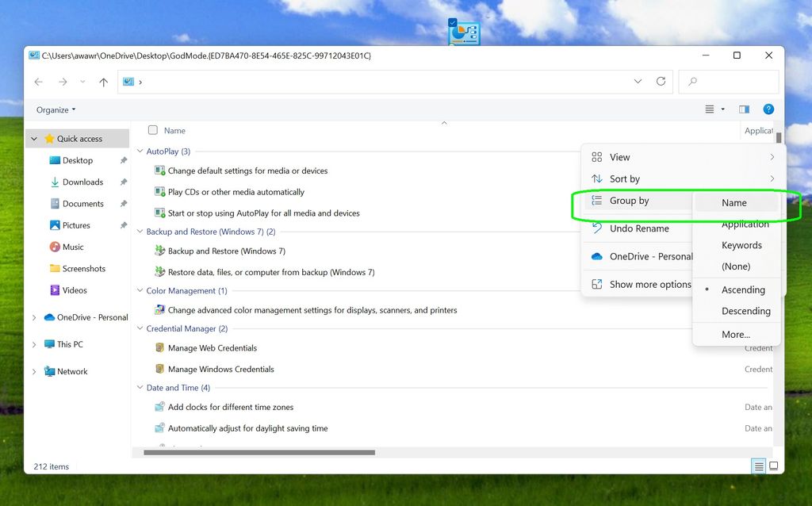The width and height of the screenshot is (812, 506).
Task: Click More... in the Group by submenu
Action: point(735,335)
